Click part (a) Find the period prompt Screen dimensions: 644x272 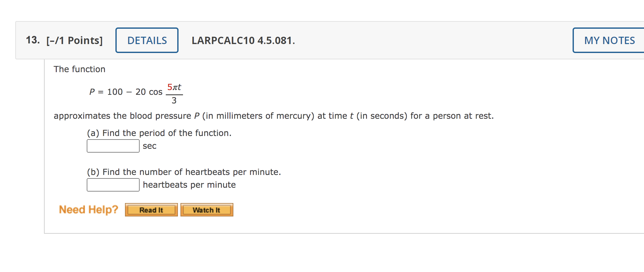(x=159, y=133)
